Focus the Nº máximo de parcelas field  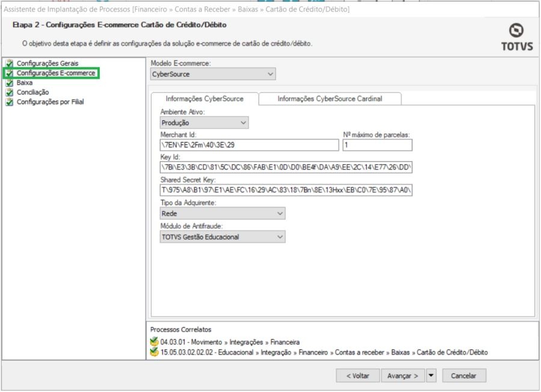pyautogui.click(x=377, y=145)
